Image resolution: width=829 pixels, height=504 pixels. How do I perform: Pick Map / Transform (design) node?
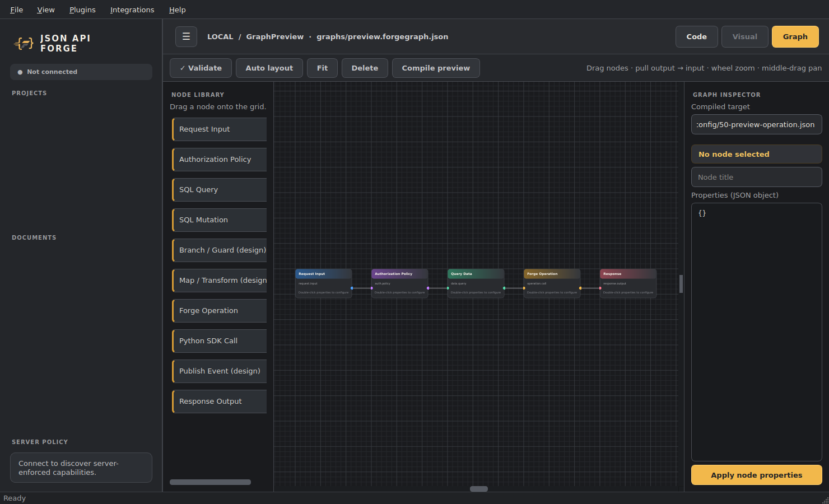219,281
